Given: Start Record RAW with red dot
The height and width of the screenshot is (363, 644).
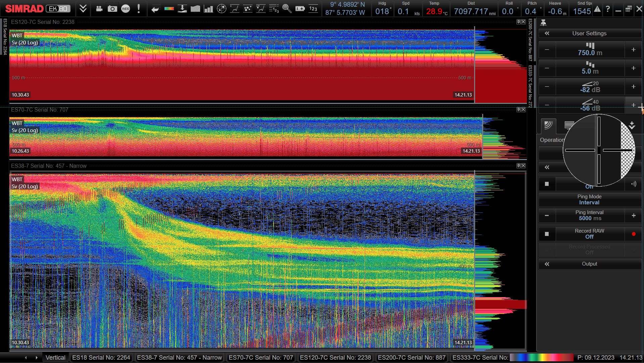Looking at the screenshot, I should pyautogui.click(x=634, y=234).
